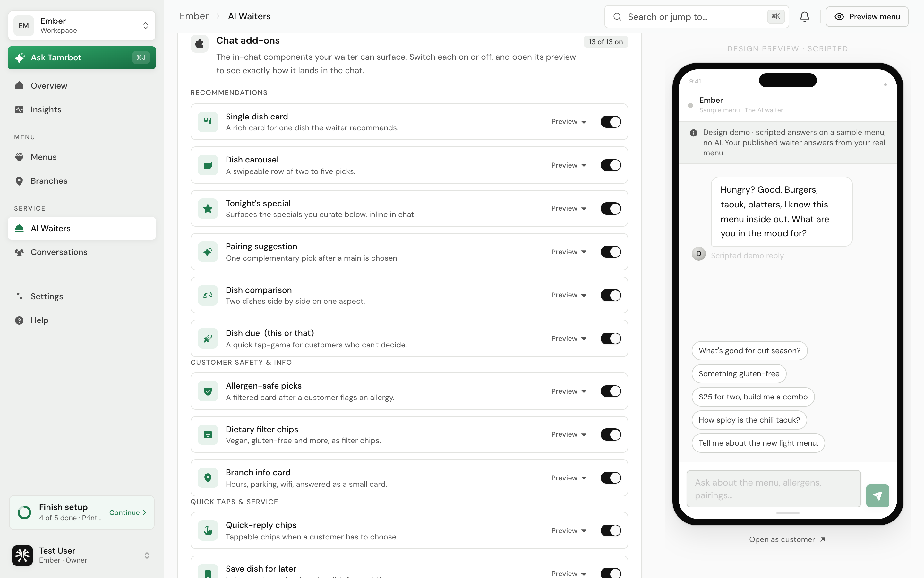This screenshot has height=578, width=924.
Task: Click the paper-plane send icon in phone preview
Action: 877,496
